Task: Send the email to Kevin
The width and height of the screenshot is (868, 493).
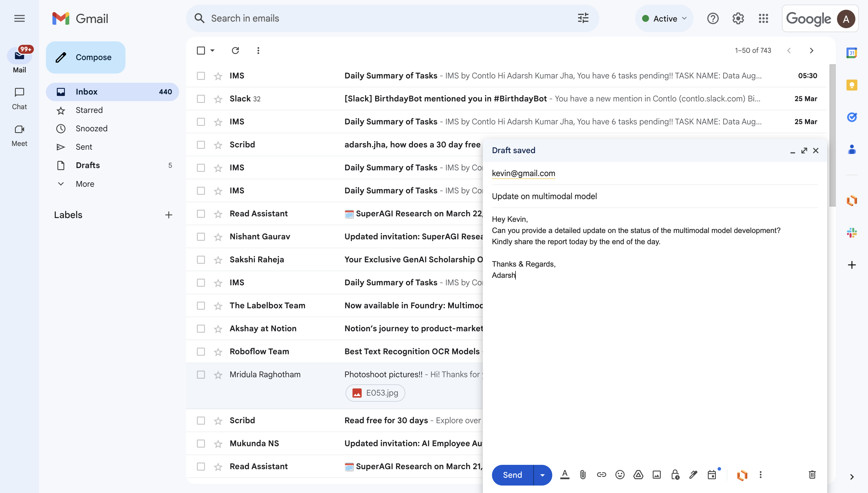Action: (x=512, y=475)
